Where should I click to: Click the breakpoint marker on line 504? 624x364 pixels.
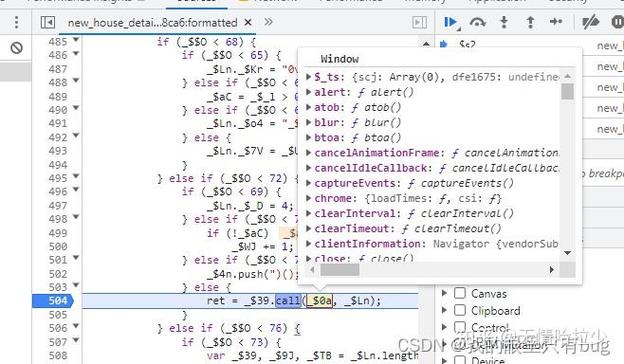(x=53, y=300)
